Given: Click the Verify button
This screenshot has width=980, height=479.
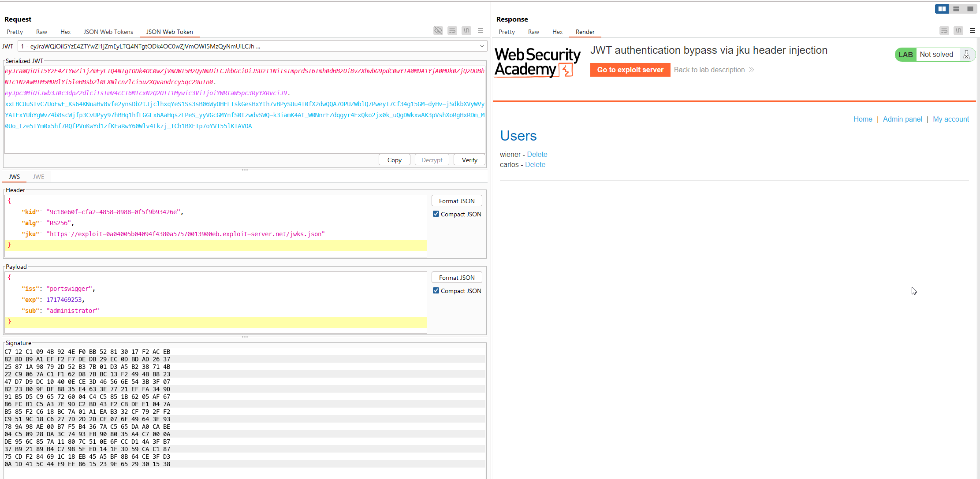Looking at the screenshot, I should 469,160.
